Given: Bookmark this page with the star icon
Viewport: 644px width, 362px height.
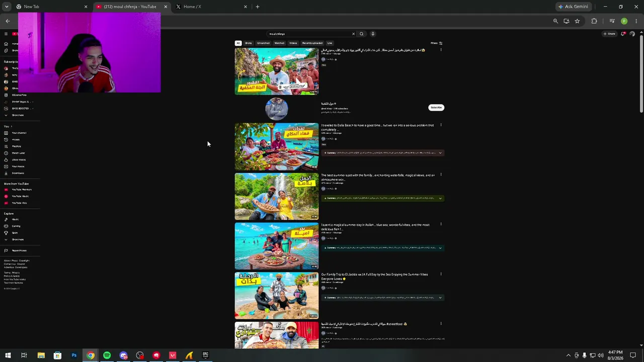Looking at the screenshot, I should (x=577, y=21).
